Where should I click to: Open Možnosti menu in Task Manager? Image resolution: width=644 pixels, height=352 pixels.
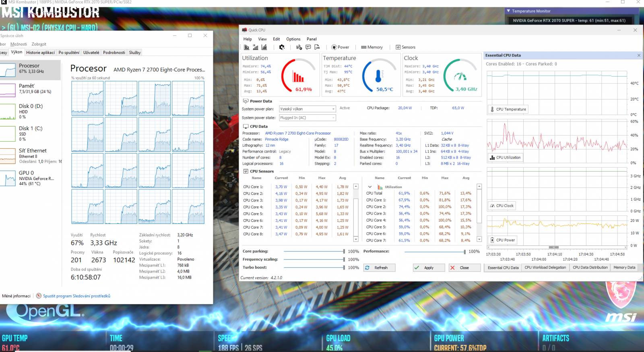coord(19,44)
